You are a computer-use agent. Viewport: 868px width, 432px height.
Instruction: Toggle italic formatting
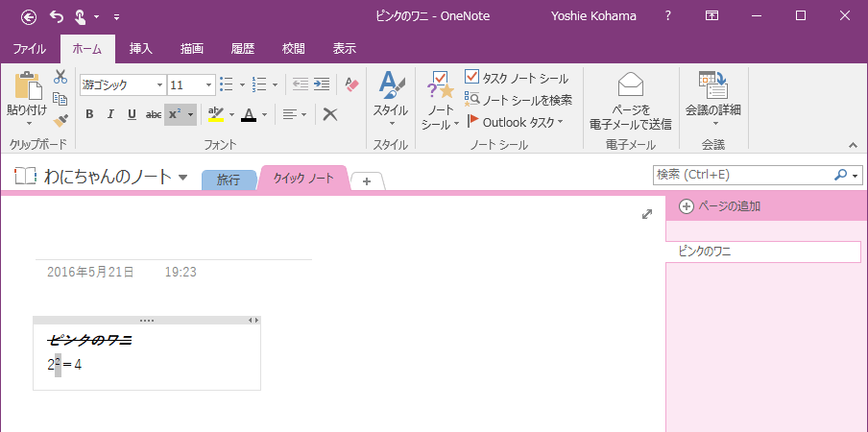click(110, 114)
